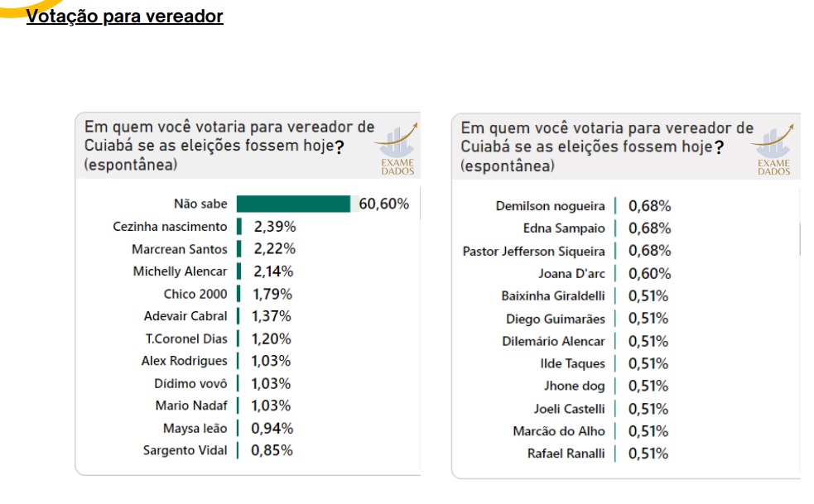
Task: Select the Cezinha nascimento bar
Action: [239, 227]
